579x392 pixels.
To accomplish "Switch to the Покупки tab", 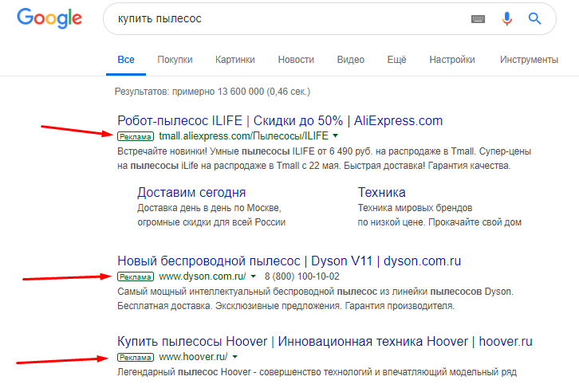I will (x=175, y=60).
